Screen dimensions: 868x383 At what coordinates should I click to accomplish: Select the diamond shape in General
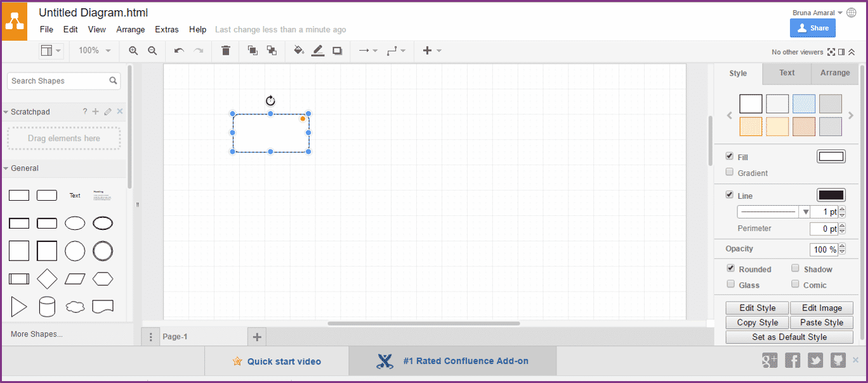click(47, 279)
